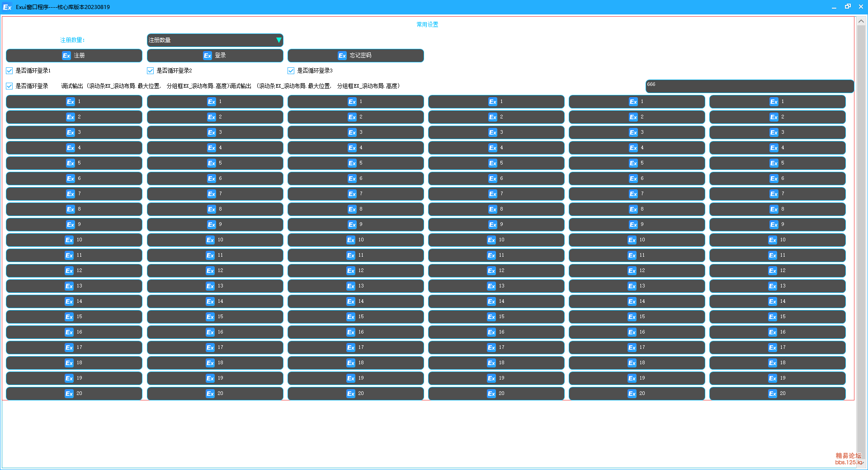
Task: Select the 常用设置 header label
Action: click(x=427, y=25)
